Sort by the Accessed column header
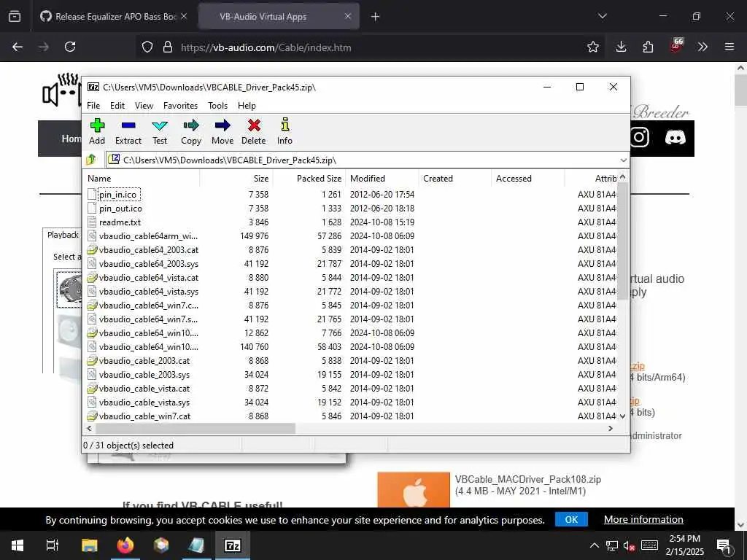 [528, 179]
